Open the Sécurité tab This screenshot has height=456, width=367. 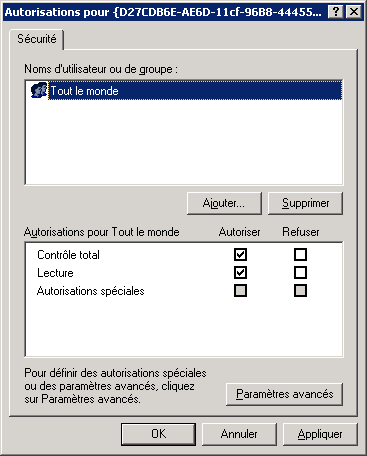[37, 39]
